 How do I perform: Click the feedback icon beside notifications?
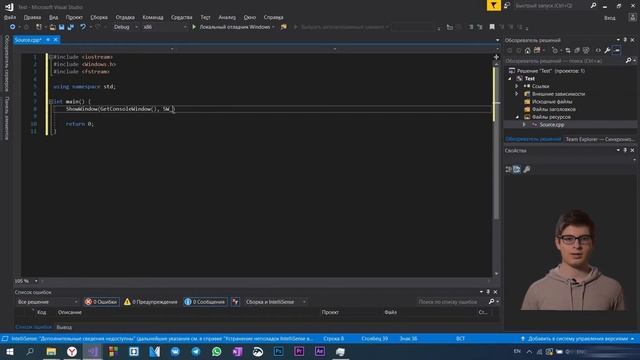(507, 5)
